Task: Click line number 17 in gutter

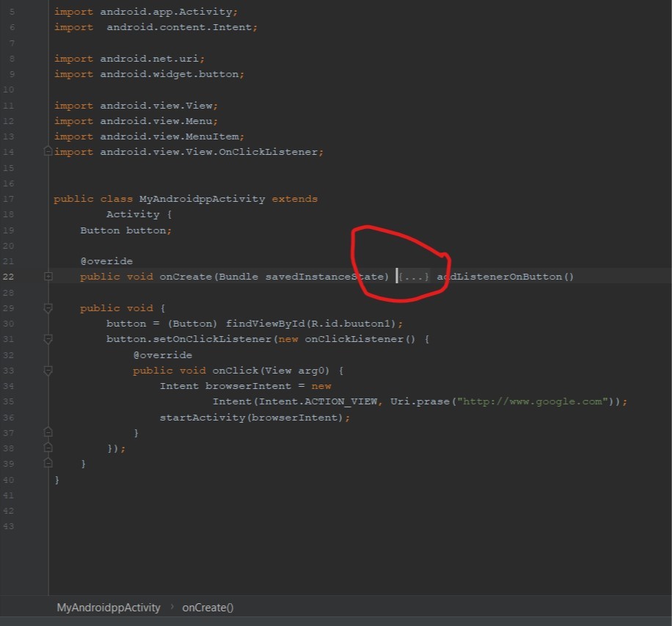Action: tap(9, 199)
